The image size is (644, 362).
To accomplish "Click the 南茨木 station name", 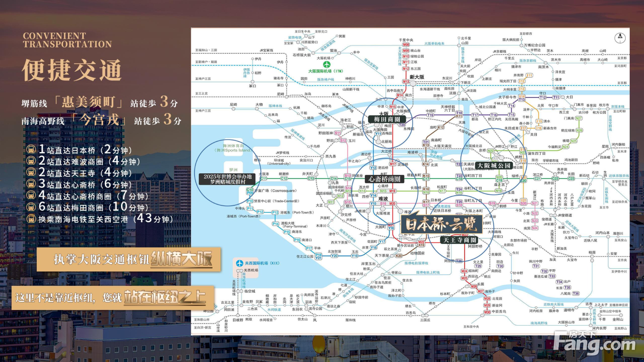I will [x=544, y=67].
